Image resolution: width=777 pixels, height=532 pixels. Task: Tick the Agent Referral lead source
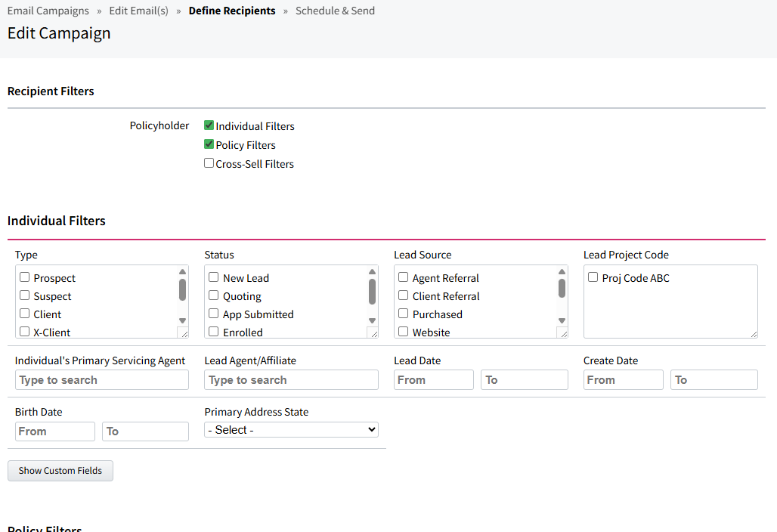404,277
